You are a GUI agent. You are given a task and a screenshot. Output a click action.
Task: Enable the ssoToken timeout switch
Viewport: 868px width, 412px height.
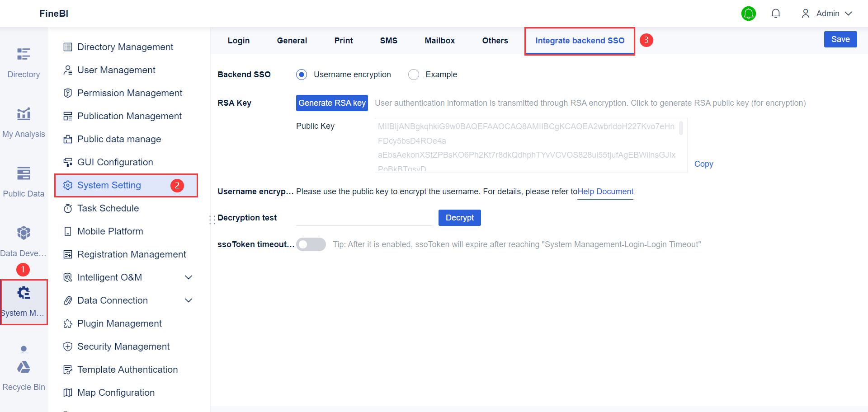[x=311, y=244]
